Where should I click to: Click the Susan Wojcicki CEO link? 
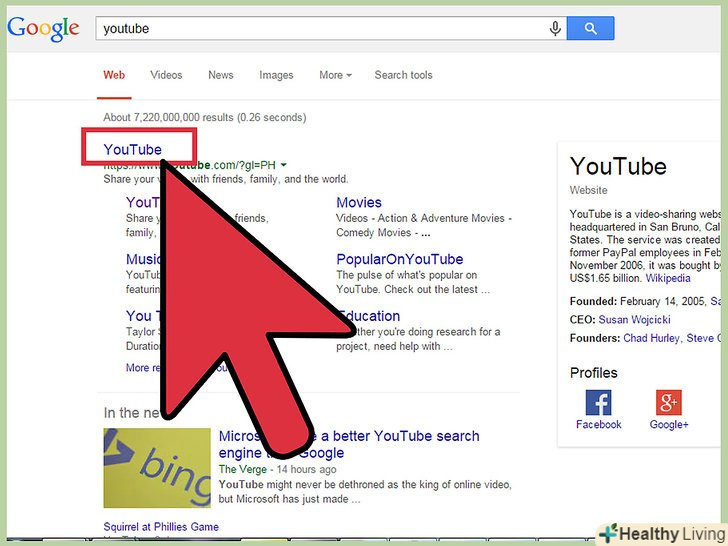(634, 319)
